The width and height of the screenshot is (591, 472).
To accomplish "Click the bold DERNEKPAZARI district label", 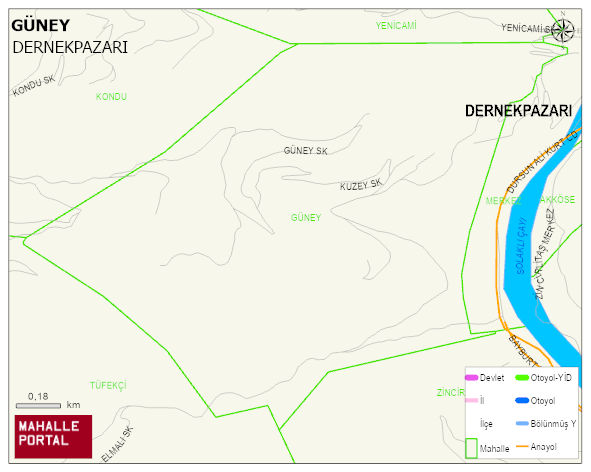I will 518,111.
